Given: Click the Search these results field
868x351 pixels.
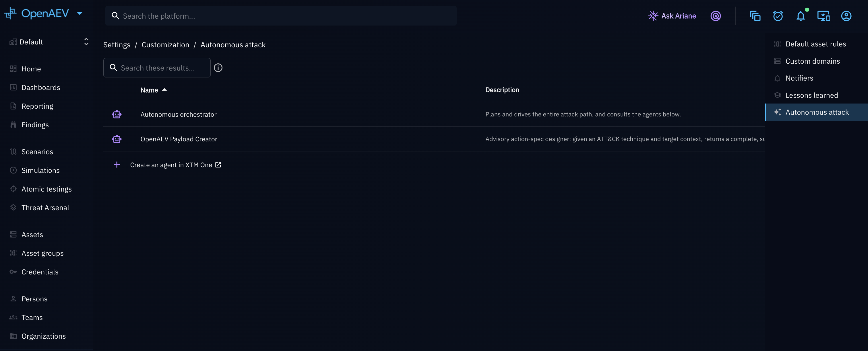Looking at the screenshot, I should [x=157, y=68].
